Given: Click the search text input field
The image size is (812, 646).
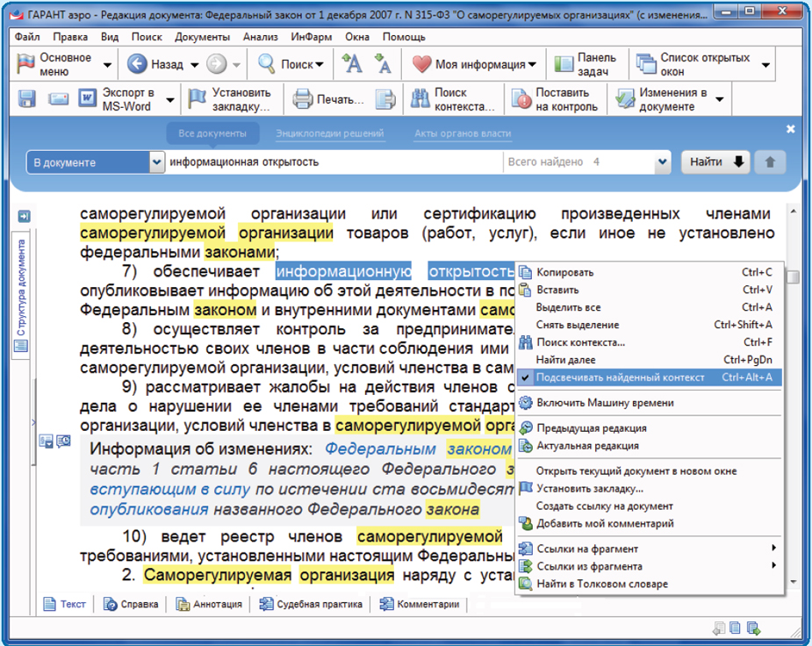Looking at the screenshot, I should point(334,162).
